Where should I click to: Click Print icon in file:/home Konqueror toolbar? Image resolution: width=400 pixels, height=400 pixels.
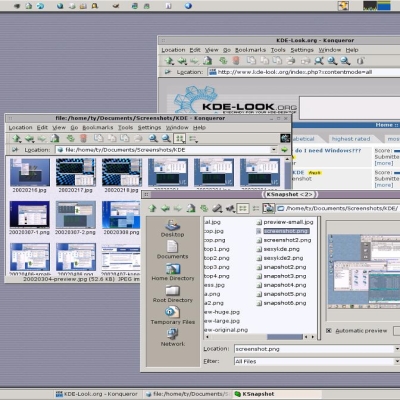click(138, 138)
